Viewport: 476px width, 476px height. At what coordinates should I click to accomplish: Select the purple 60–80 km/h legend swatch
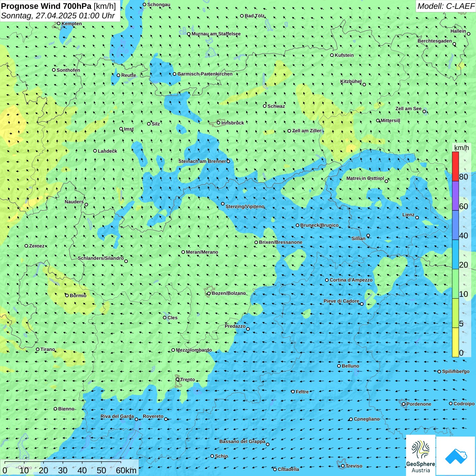click(455, 196)
